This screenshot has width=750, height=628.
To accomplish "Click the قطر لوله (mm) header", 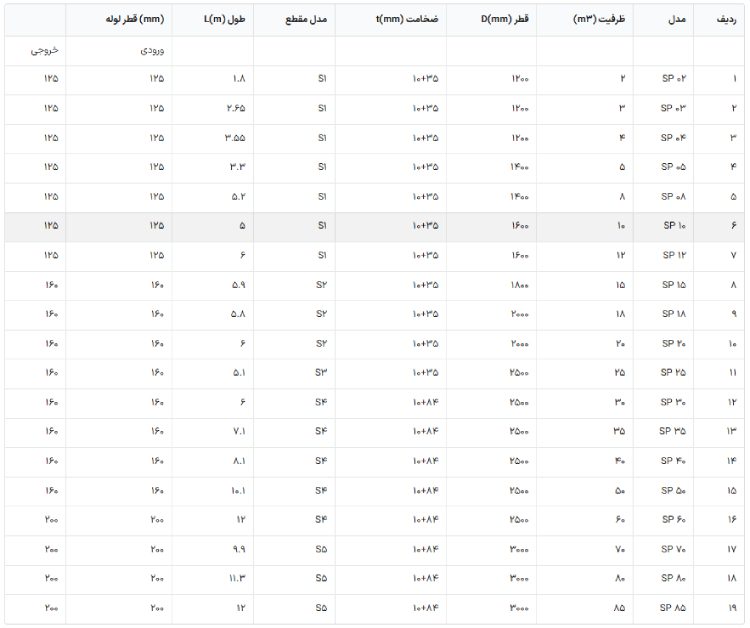I will (x=119, y=20).
